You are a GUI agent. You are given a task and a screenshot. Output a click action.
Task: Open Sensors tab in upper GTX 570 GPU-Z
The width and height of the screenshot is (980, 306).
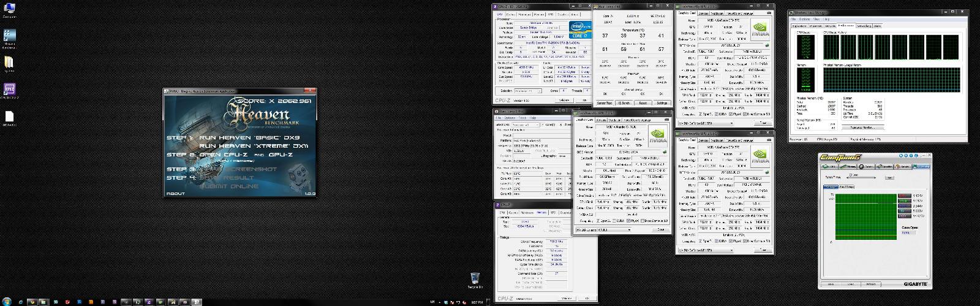click(704, 13)
